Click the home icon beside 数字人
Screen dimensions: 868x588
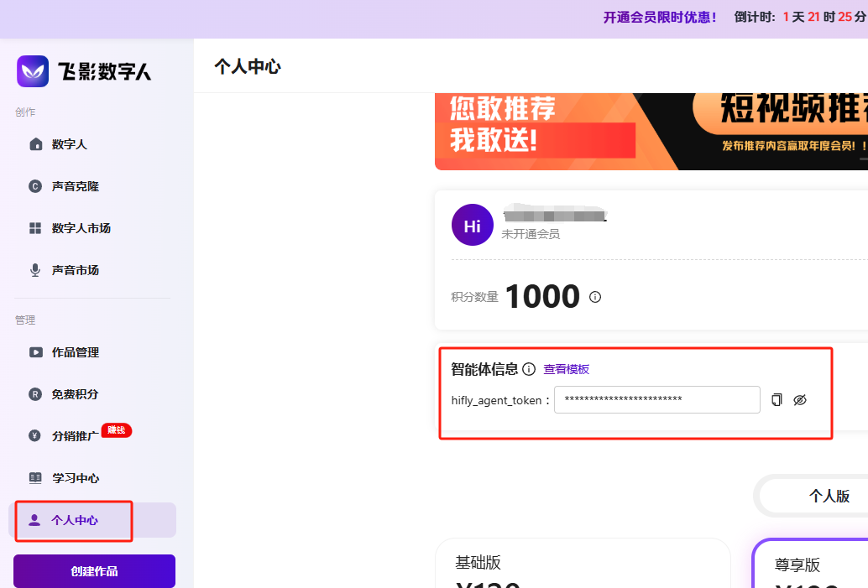pyautogui.click(x=35, y=144)
